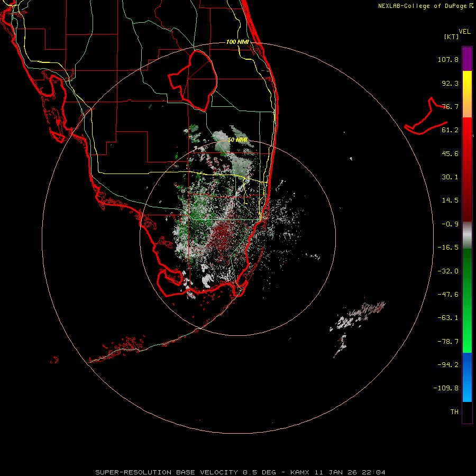Click the 30.1 legend value
Viewport: 476px width, 476px height.
pos(450,177)
